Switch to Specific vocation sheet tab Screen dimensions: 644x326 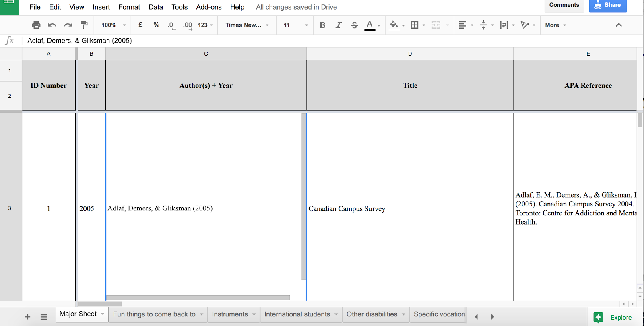point(439,314)
